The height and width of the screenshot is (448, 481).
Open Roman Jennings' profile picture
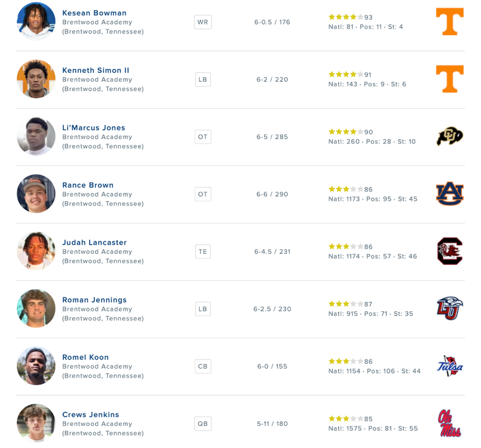[36, 308]
